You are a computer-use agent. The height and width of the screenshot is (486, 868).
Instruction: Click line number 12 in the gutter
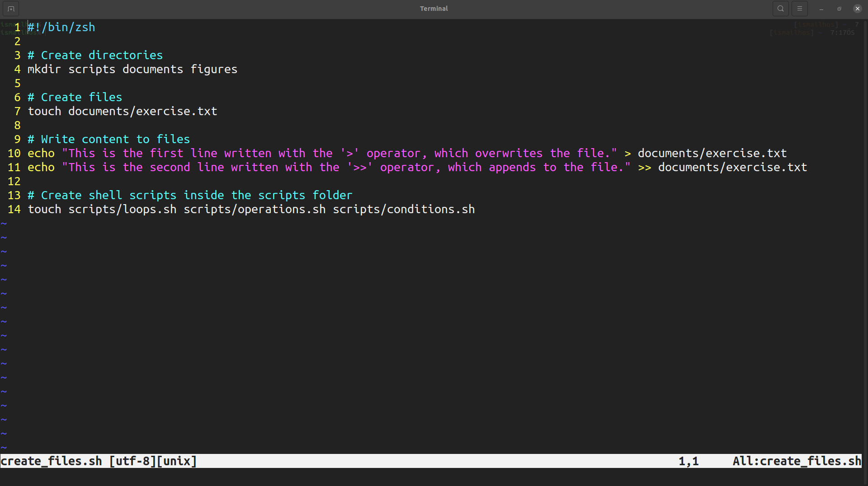coord(14,181)
